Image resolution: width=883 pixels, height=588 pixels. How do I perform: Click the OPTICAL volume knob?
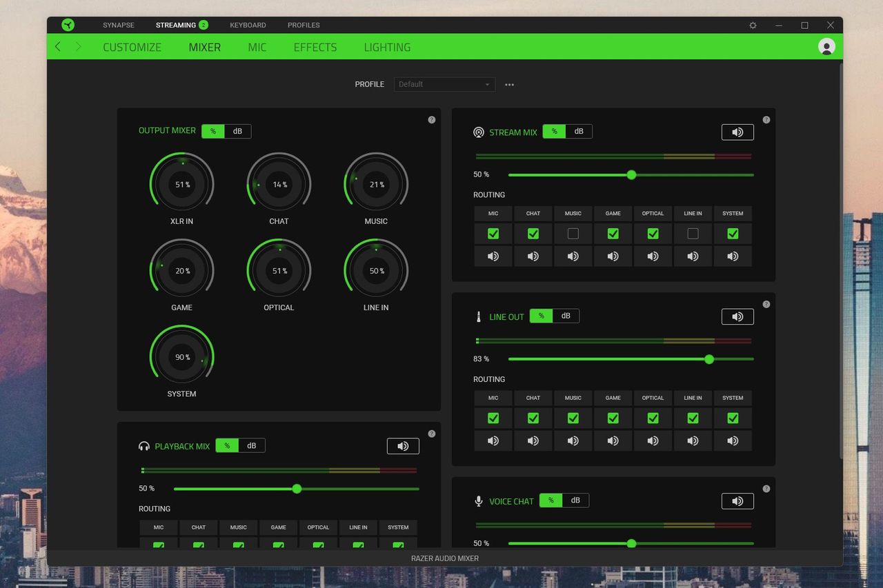tap(279, 271)
